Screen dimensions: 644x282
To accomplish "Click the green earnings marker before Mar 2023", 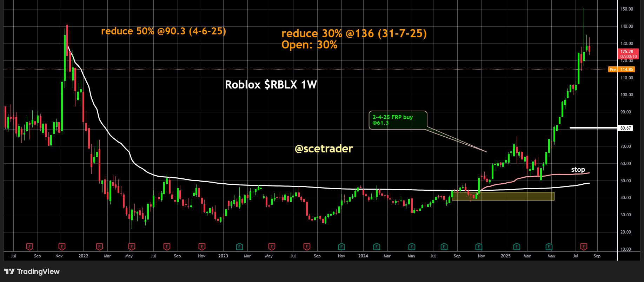I will [x=239, y=247].
